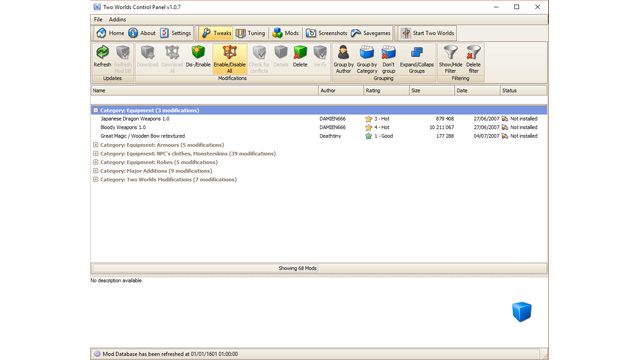Click the 'No description available' text
640x360 pixels.
pos(116,280)
